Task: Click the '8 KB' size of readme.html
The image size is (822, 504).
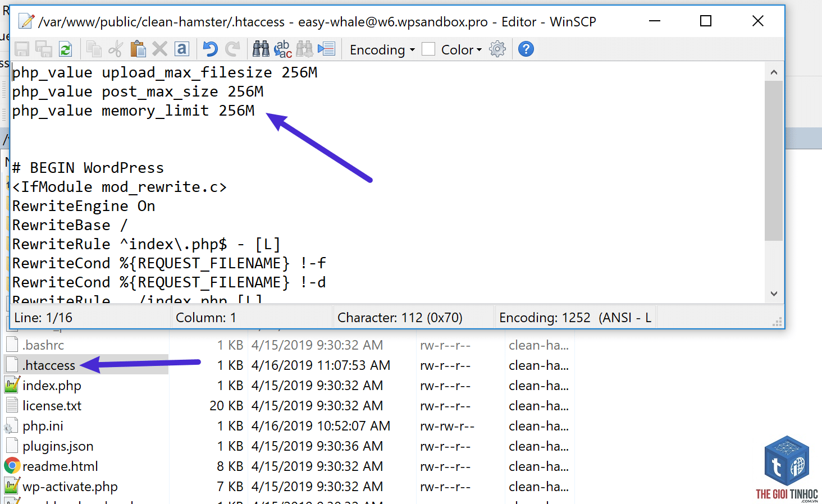Action: 230,466
